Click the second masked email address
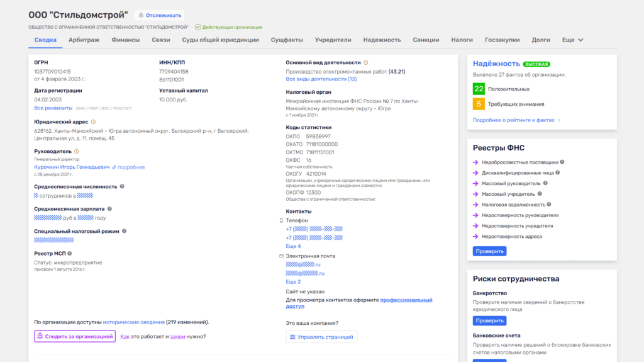This screenshot has width=644, height=362. pyautogui.click(x=305, y=274)
